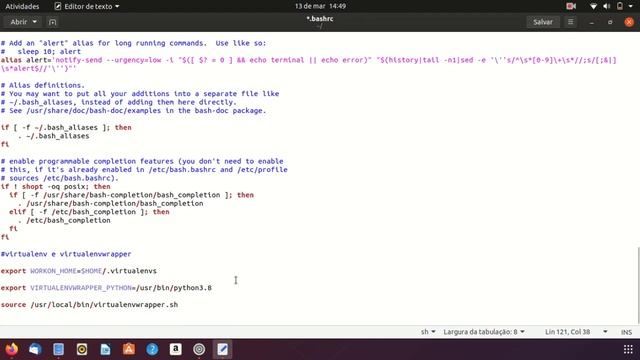Open Ubuntu Software store icon
This screenshot has width=640, height=360.
[x=129, y=349]
